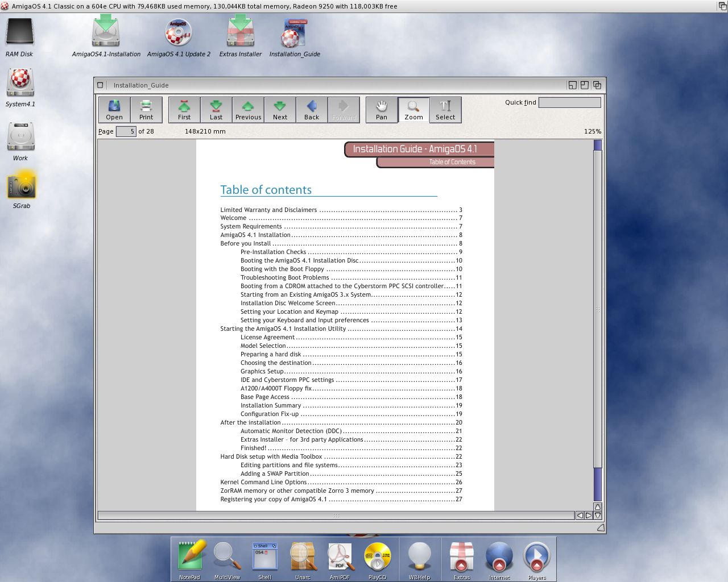Click the window resize gadget
The image size is (728, 582).
click(601, 527)
